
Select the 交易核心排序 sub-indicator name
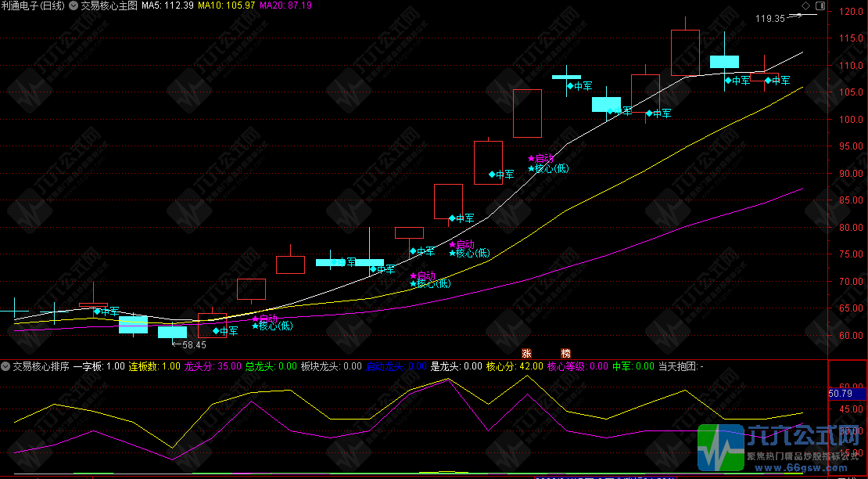click(41, 366)
